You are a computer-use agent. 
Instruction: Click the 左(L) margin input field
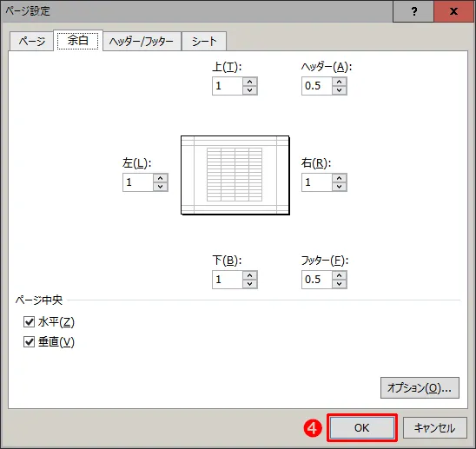point(138,182)
